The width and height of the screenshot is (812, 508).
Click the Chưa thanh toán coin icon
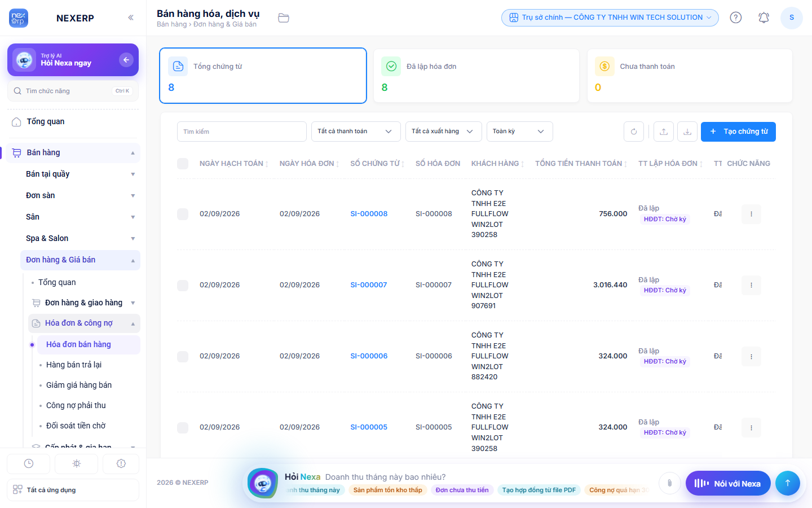(604, 67)
